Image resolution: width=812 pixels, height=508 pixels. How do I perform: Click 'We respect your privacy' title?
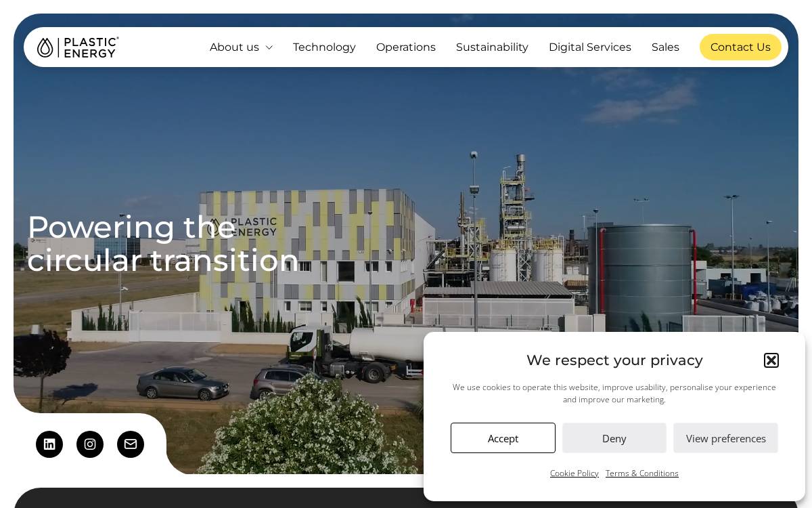[x=614, y=360]
